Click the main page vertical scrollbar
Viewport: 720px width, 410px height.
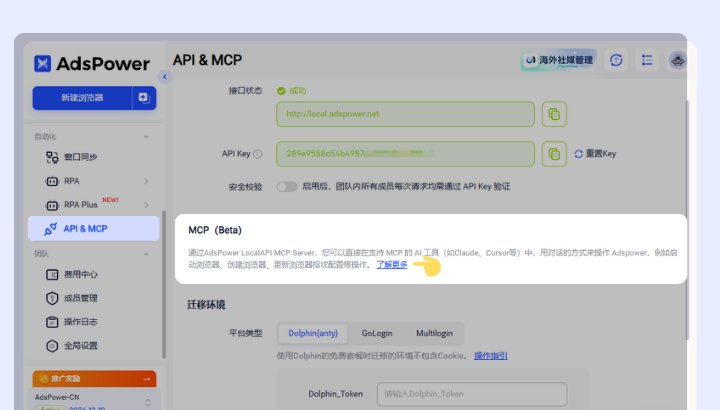pos(687,220)
